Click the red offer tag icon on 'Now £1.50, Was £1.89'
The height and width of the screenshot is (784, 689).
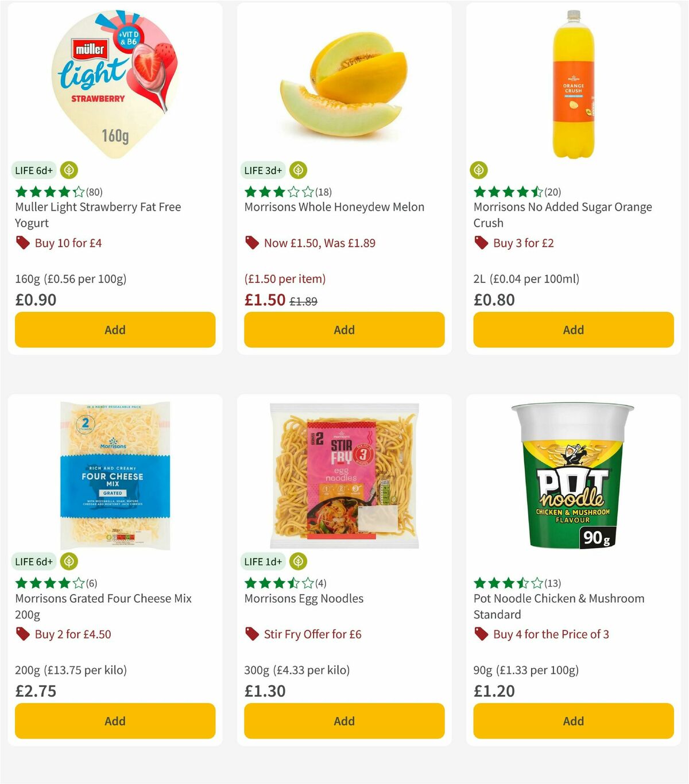click(253, 243)
